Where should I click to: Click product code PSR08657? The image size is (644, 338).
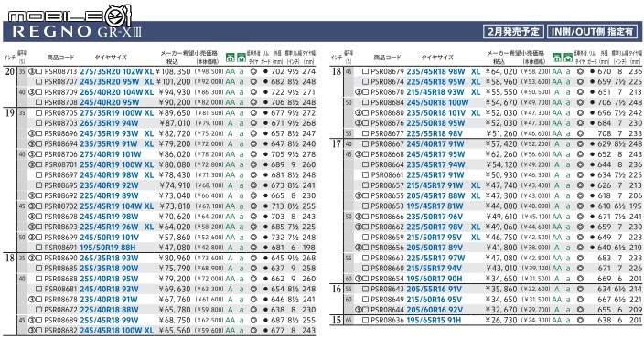(x=387, y=185)
